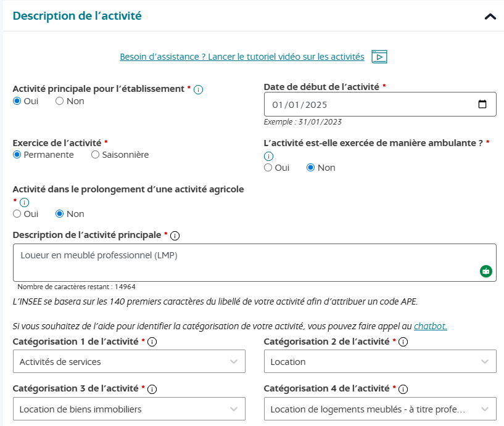Viewport: 504px width, 426px height.
Task: Collapse the 'Description de l'activité' section
Action: tap(490, 15)
